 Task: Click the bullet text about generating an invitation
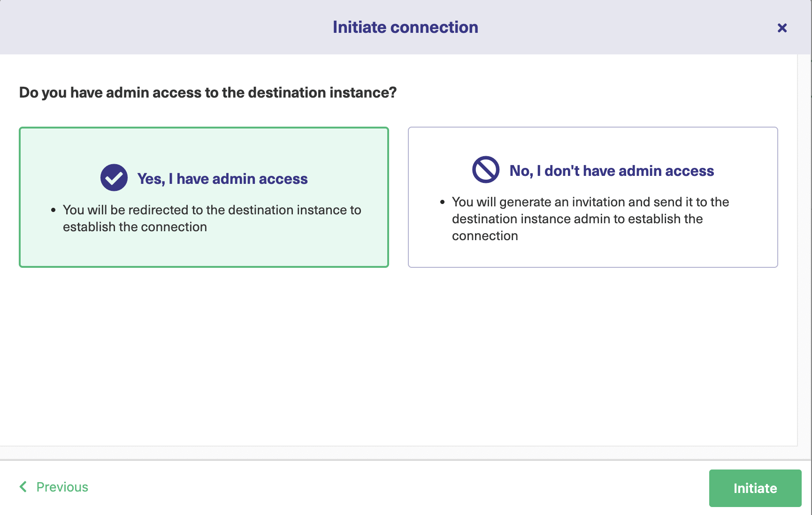click(x=590, y=219)
